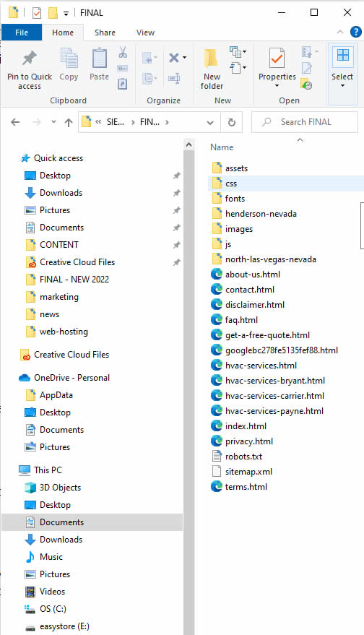
Task: Click the Cut scissors icon
Action: tap(123, 52)
